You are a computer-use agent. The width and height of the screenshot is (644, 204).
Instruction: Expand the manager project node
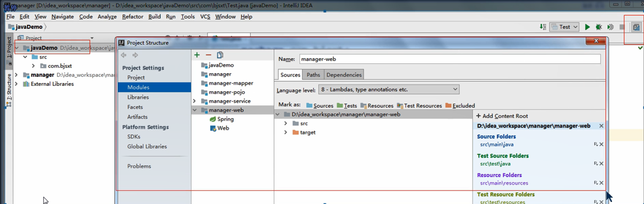pyautogui.click(x=17, y=75)
